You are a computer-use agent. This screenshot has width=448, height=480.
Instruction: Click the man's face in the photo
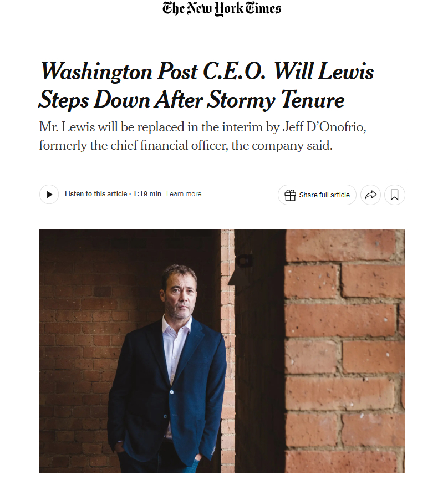click(x=179, y=294)
